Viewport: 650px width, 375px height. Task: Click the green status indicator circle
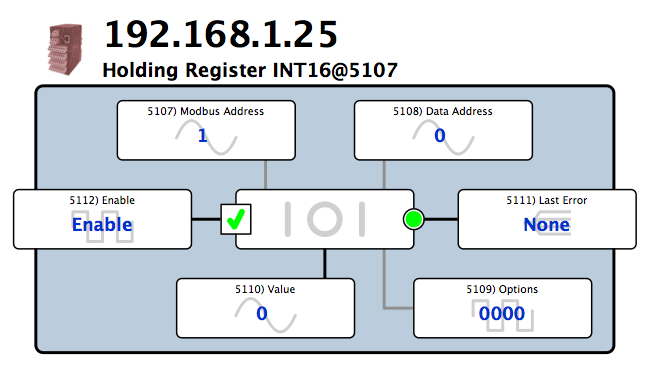413,219
